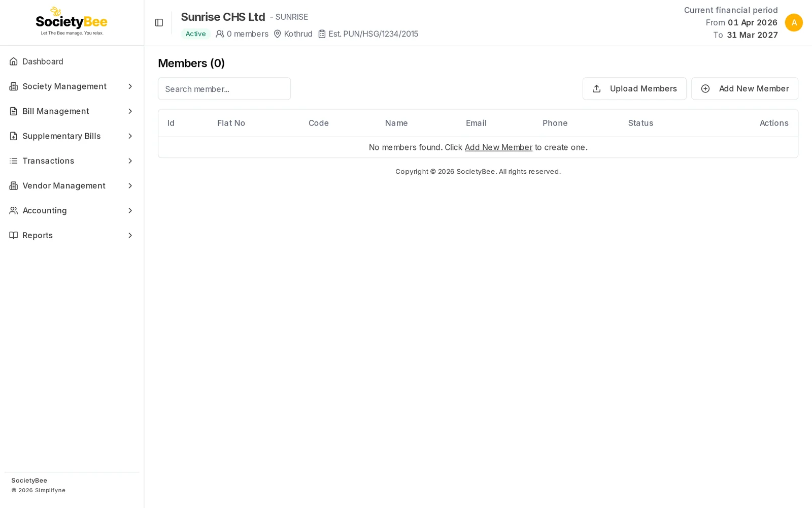Click the 31 Mar 2027 end date
Image resolution: width=812 pixels, height=508 pixels.
click(752, 35)
